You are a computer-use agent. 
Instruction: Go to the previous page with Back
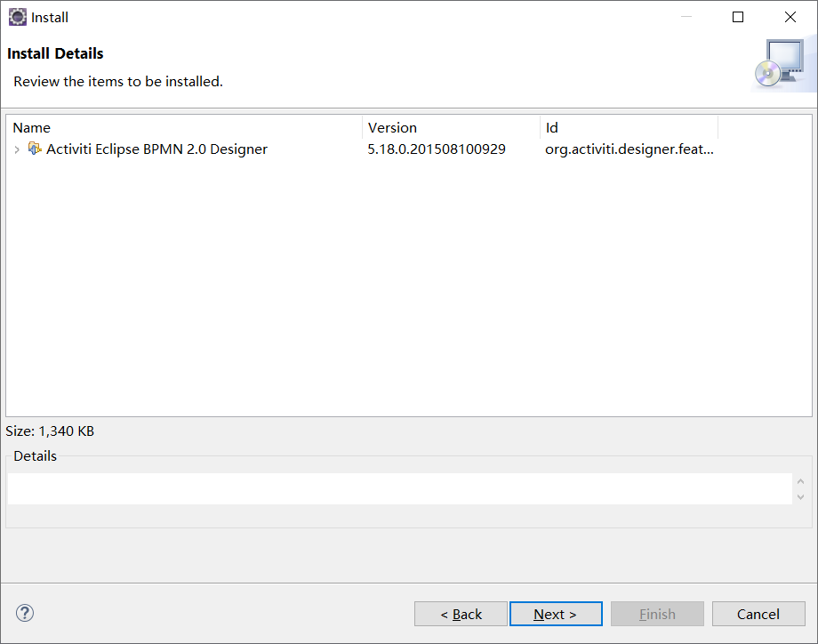pyautogui.click(x=461, y=614)
